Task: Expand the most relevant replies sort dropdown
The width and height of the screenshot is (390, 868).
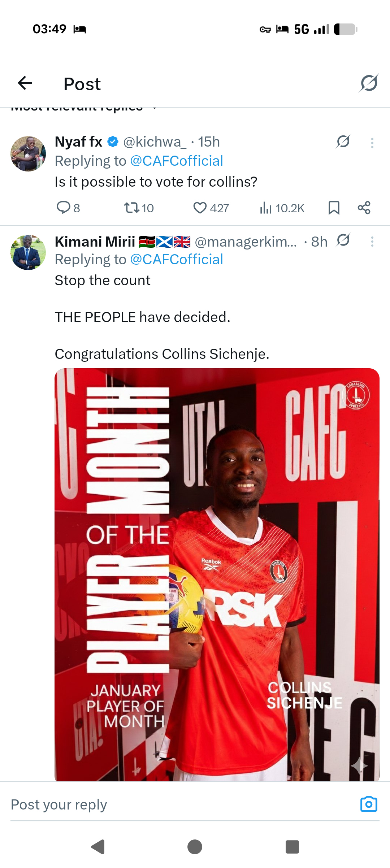Action: point(155,108)
